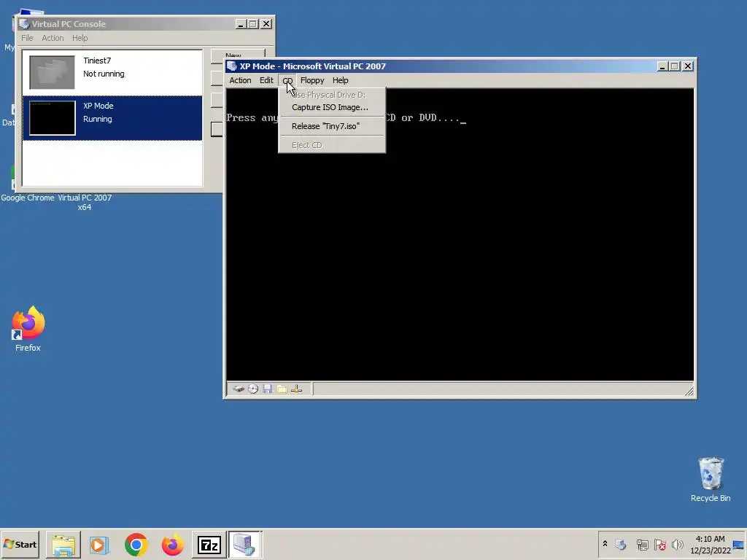Click the shared folders status icon
This screenshot has width=747, height=560.
click(x=282, y=389)
